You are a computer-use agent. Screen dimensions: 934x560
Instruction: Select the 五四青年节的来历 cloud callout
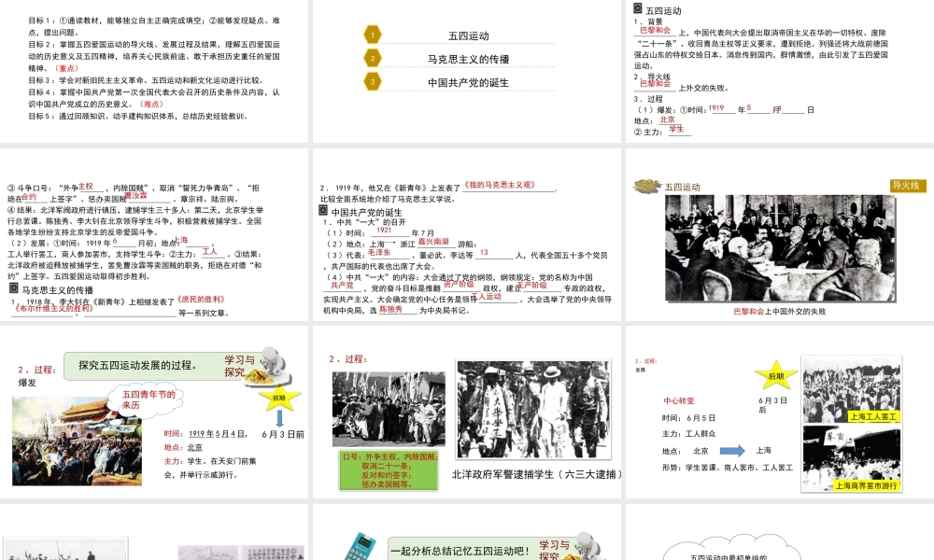pyautogui.click(x=146, y=399)
